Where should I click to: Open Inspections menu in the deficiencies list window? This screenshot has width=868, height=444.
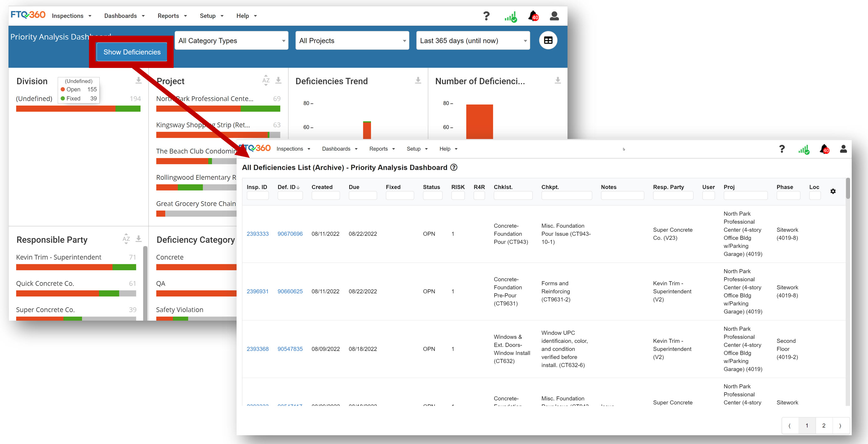(x=293, y=149)
